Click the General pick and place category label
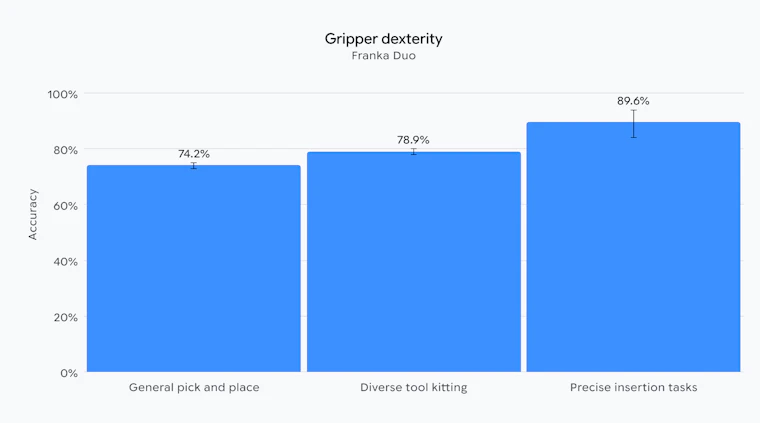Screen dimensions: 760x423 194,388
